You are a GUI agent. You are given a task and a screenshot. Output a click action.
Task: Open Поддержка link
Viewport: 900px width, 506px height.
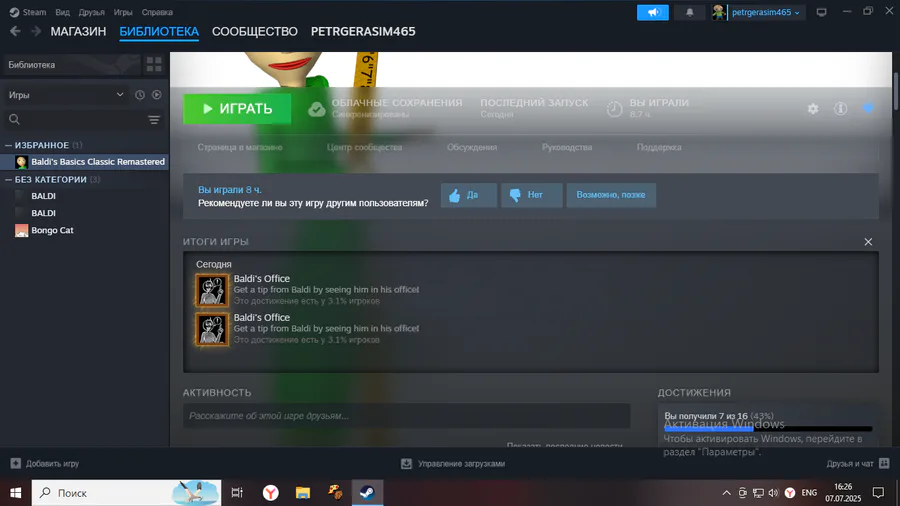point(659,147)
